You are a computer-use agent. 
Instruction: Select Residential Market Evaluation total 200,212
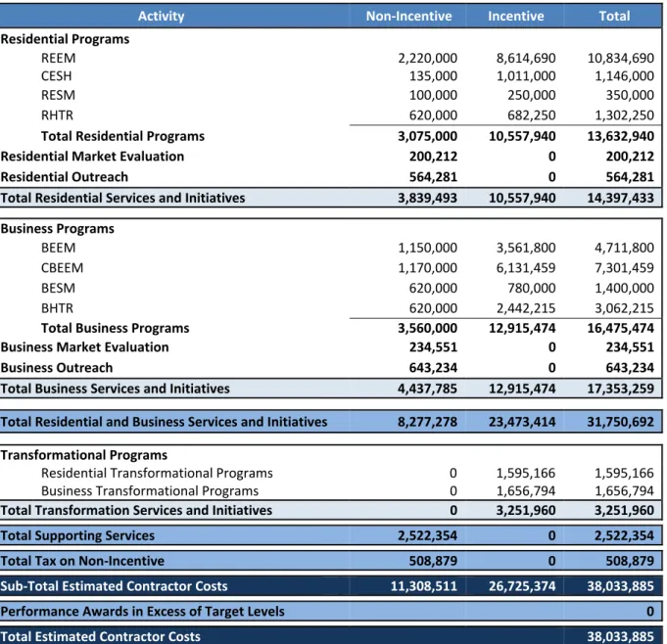tap(630, 157)
